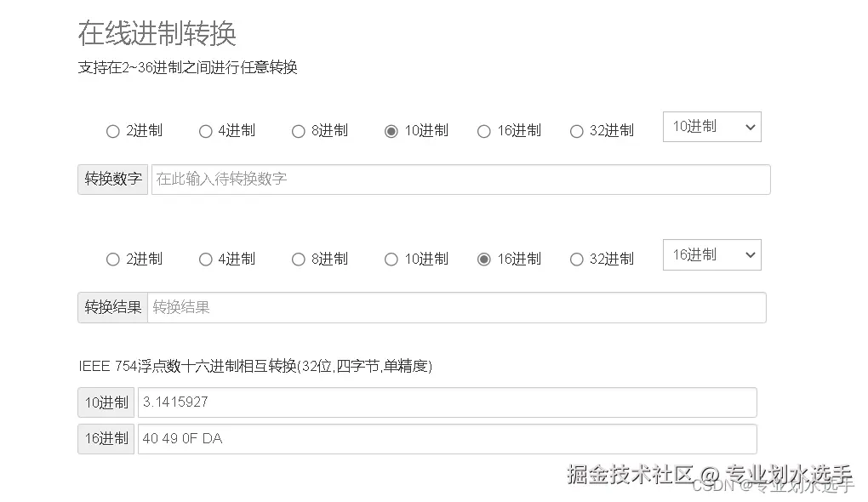Select 4进制 radio in the input row

pyautogui.click(x=206, y=131)
